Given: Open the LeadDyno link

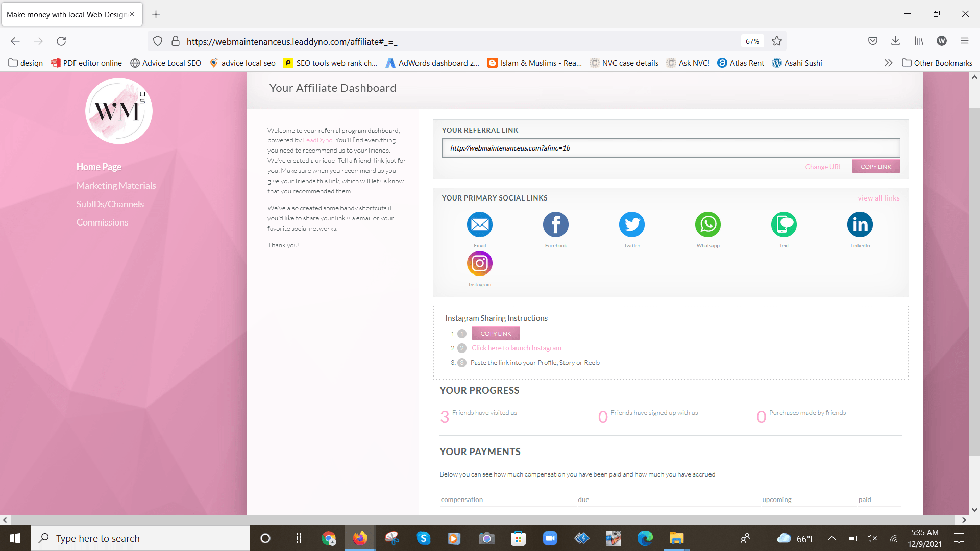Looking at the screenshot, I should coord(317,140).
